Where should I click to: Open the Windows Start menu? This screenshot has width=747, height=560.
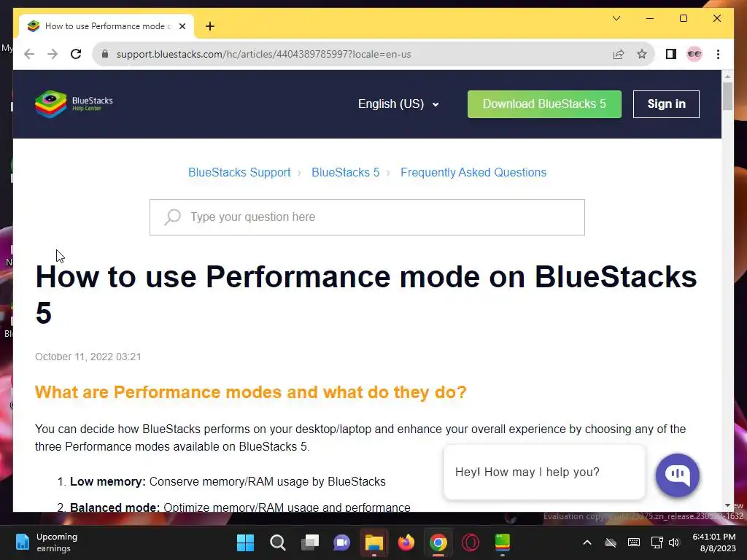(245, 542)
